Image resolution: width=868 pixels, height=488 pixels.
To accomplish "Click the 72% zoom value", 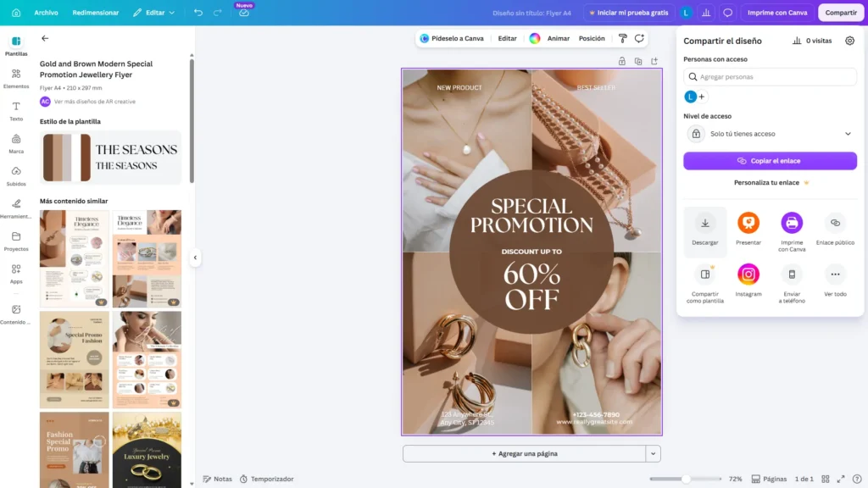I will point(735,480).
